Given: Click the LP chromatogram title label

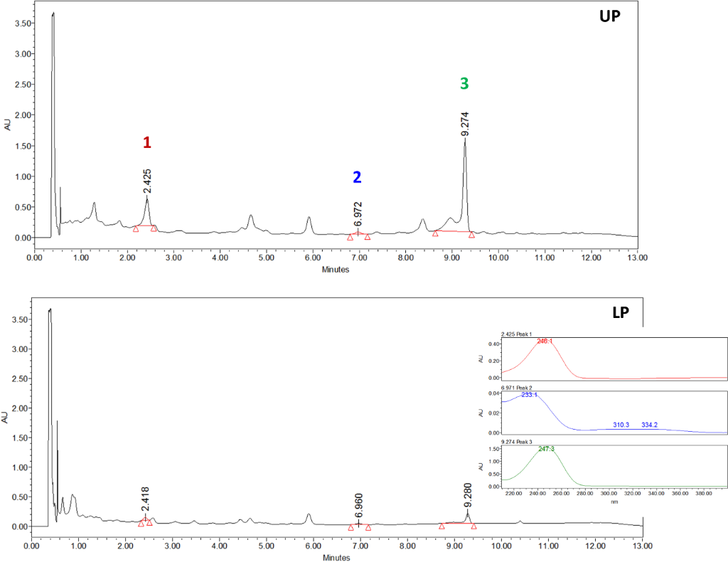Looking at the screenshot, I should (620, 312).
